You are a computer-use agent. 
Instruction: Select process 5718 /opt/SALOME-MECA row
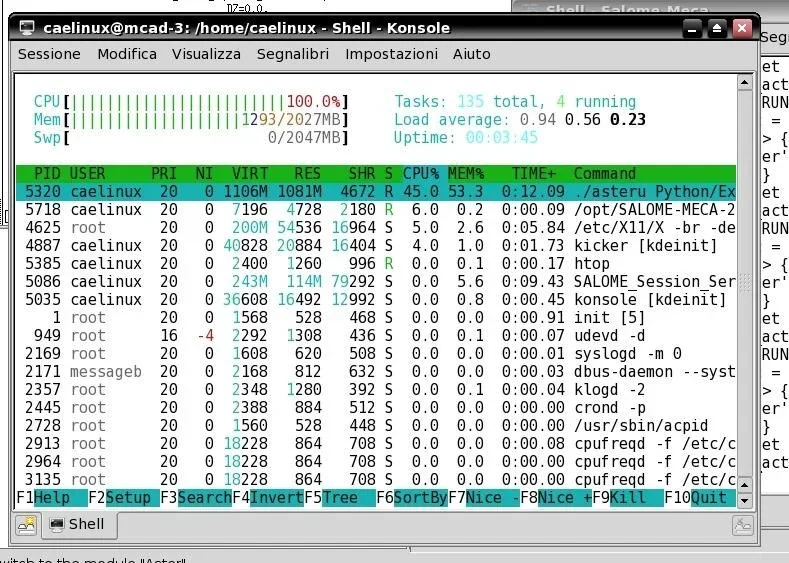(376, 210)
